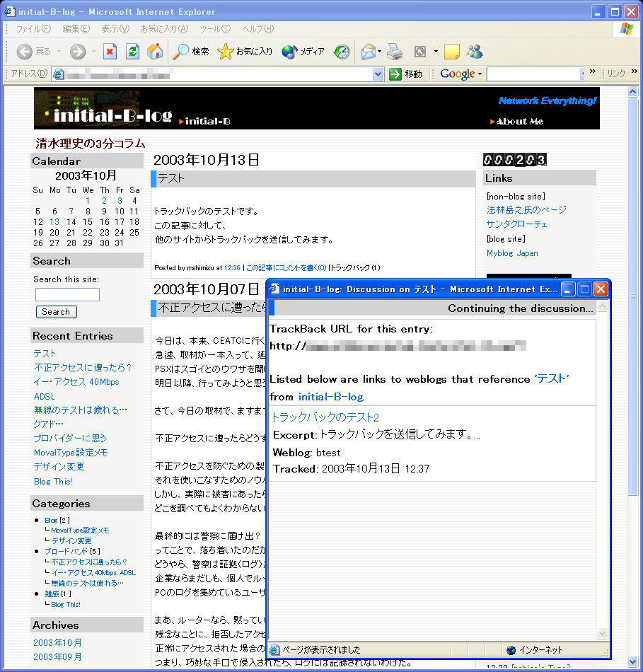Open the お気に入り favorites pane
The height and width of the screenshot is (672, 643).
tap(245, 52)
